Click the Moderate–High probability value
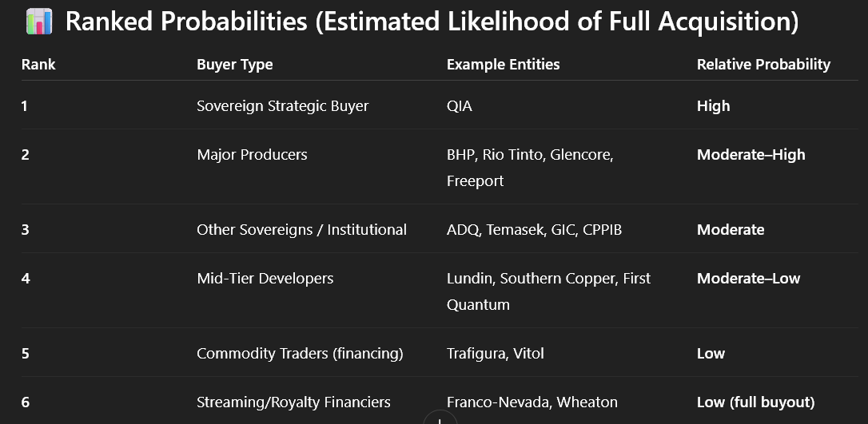This screenshot has width=868, height=424. tap(751, 155)
